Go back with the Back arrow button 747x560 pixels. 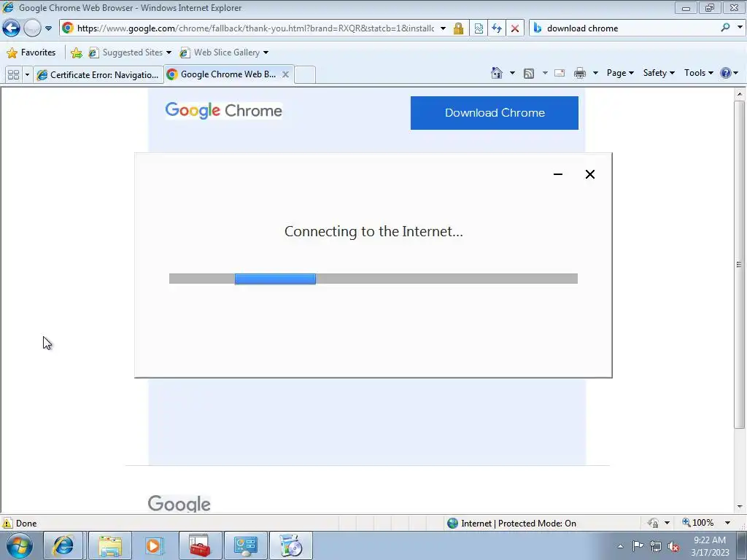(x=11, y=28)
